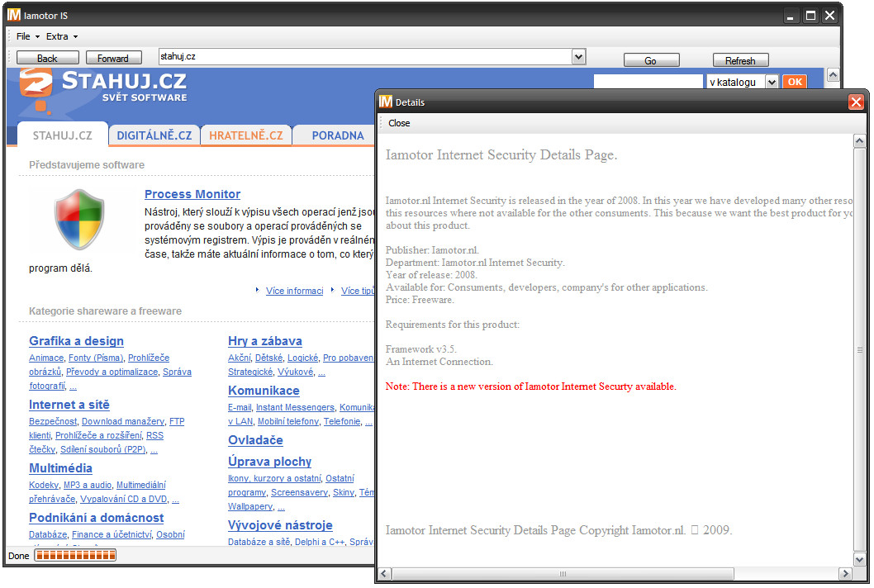Open the 'Podnikání a domácnost' category

click(x=97, y=518)
